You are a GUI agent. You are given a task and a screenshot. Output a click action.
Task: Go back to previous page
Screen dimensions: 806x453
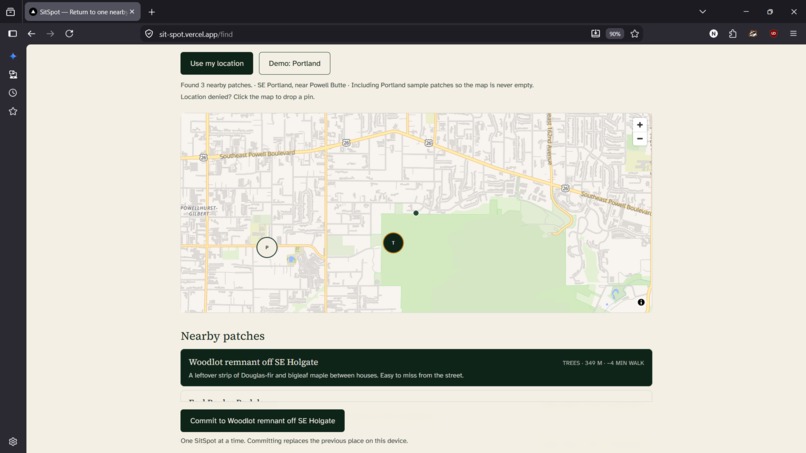click(x=31, y=34)
